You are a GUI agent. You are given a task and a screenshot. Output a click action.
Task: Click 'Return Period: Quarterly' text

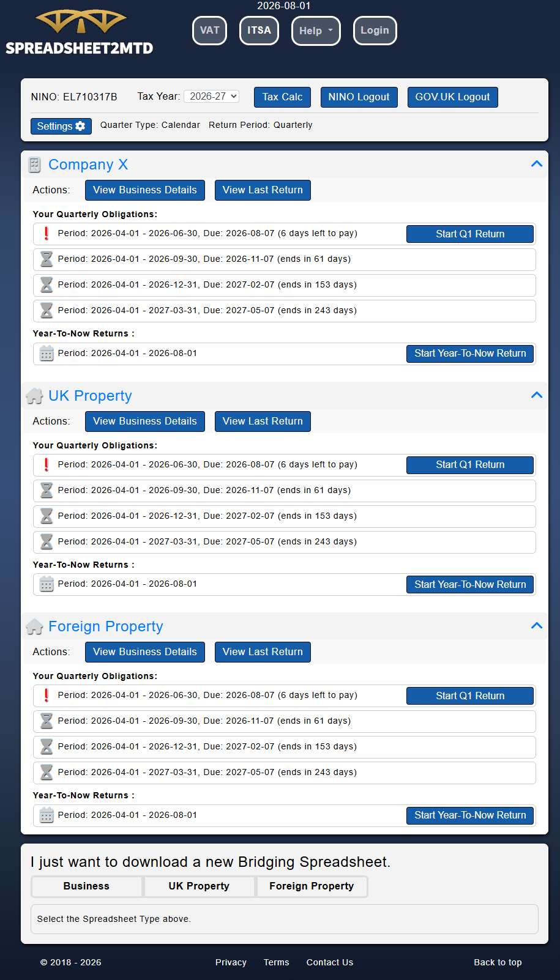coord(261,125)
